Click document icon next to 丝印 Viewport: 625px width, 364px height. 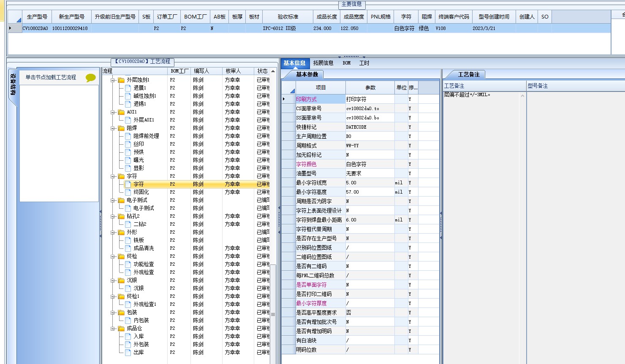pyautogui.click(x=128, y=144)
